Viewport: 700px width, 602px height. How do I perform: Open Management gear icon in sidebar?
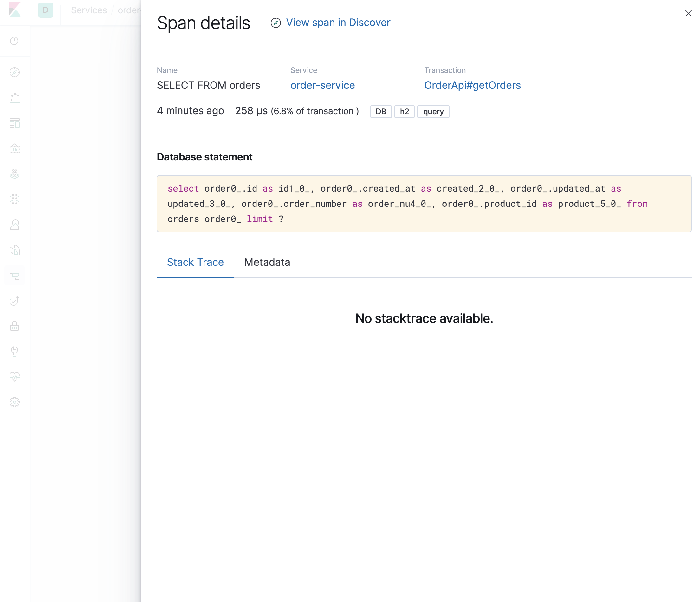point(15,402)
